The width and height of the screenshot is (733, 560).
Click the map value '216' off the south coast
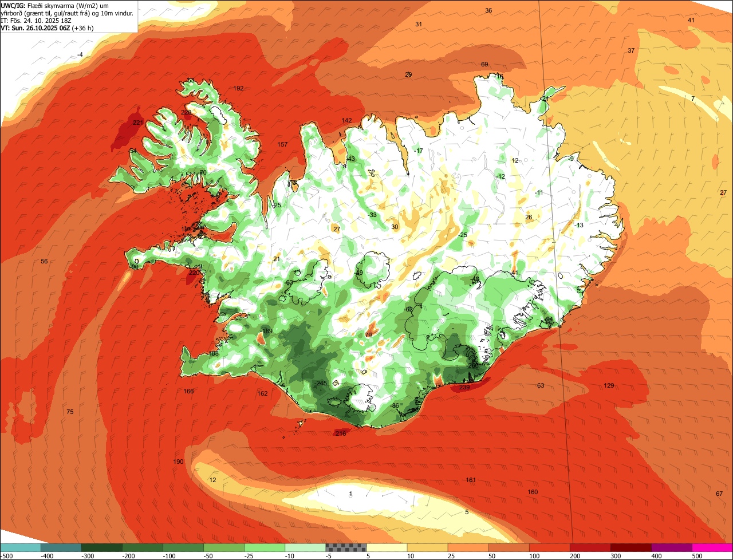click(341, 433)
